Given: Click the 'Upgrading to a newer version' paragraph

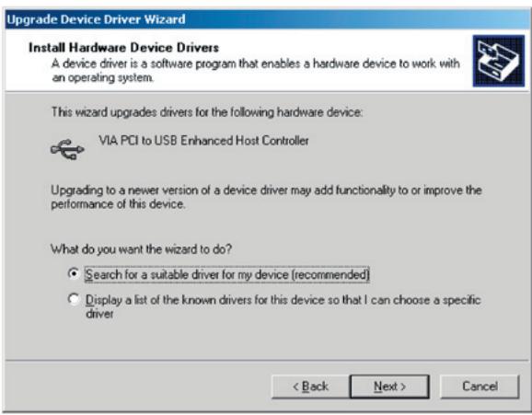Looking at the screenshot, I should point(266,197).
